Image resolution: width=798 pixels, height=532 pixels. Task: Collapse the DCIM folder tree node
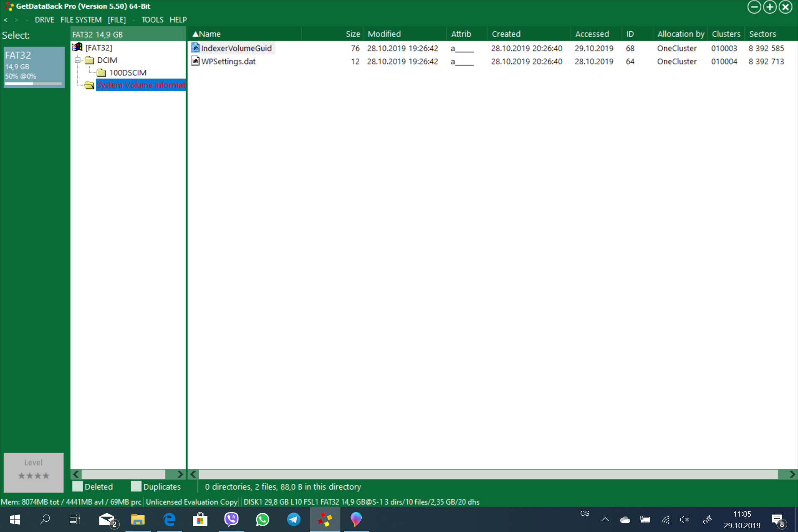[77, 60]
